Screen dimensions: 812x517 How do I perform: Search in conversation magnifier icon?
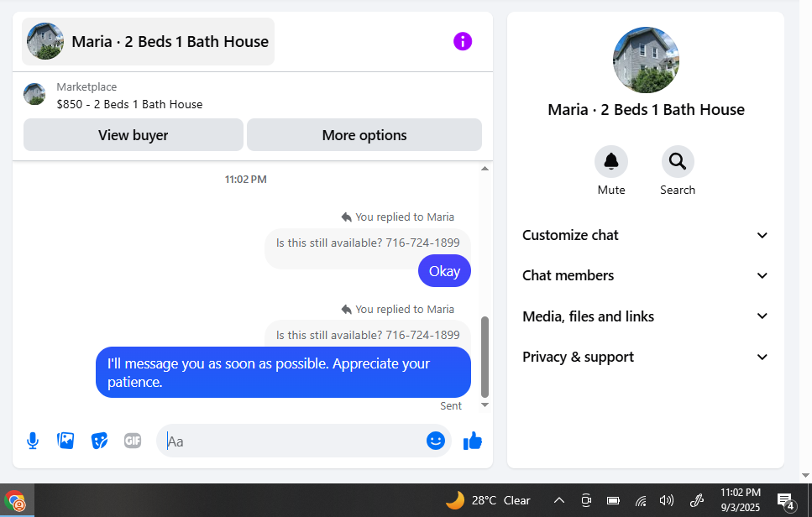coord(678,162)
